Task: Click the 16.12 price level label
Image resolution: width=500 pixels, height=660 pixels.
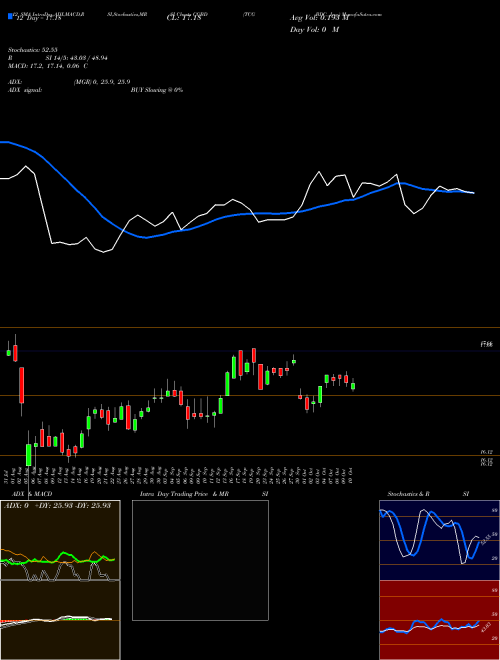Action: point(487,452)
